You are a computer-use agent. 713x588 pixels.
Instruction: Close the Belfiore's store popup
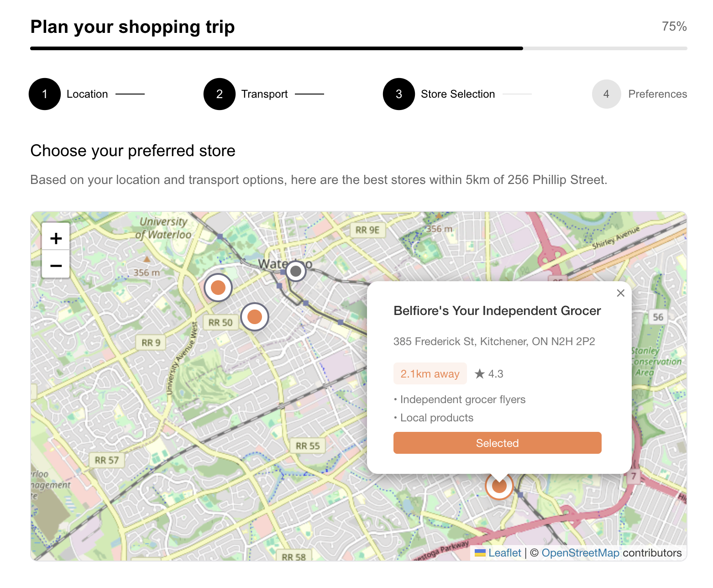point(620,293)
